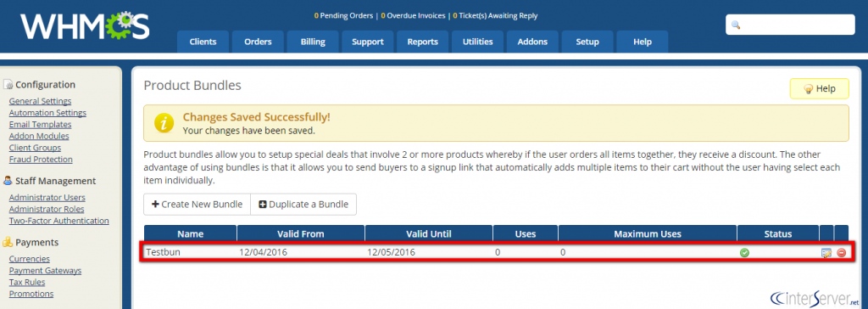Go to General Settings

40,101
